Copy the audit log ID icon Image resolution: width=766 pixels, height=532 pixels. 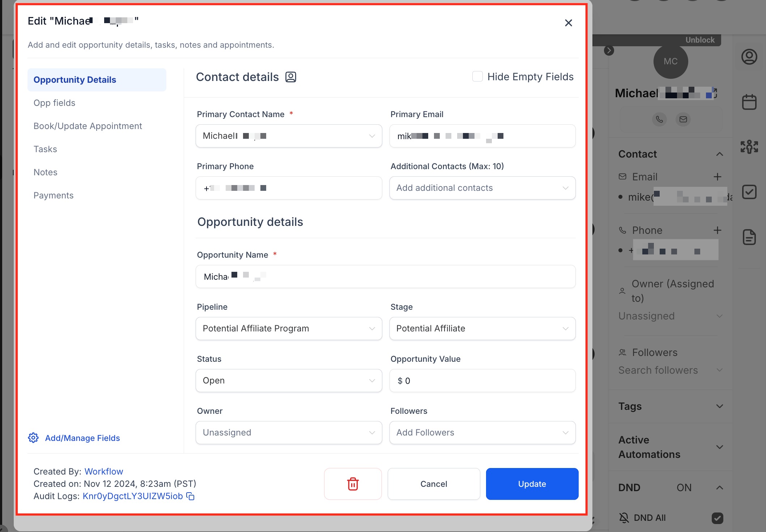point(190,496)
